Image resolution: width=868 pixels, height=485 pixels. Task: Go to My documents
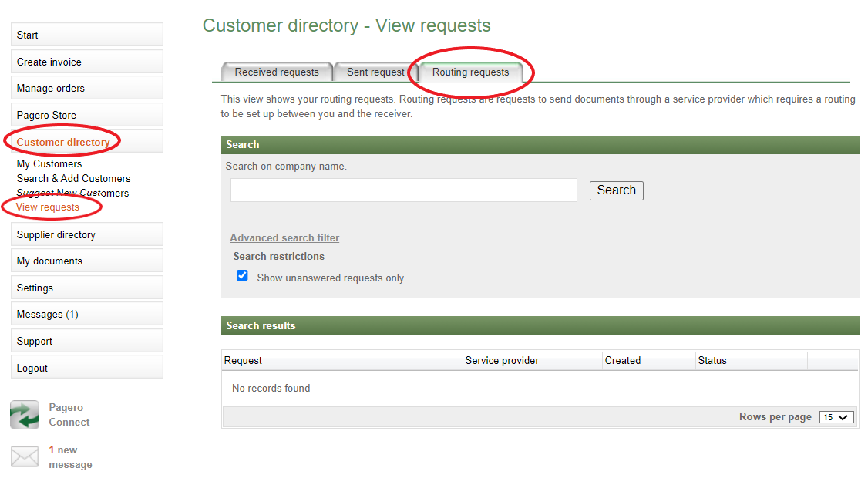pyautogui.click(x=87, y=261)
